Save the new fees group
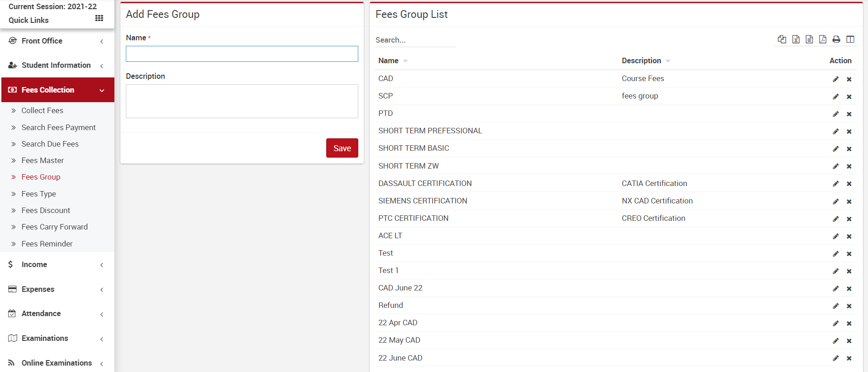868x372 pixels. (x=342, y=148)
